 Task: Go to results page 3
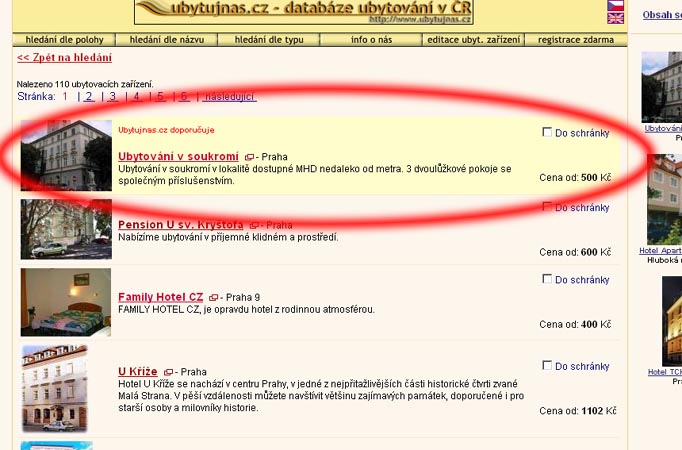(112, 97)
